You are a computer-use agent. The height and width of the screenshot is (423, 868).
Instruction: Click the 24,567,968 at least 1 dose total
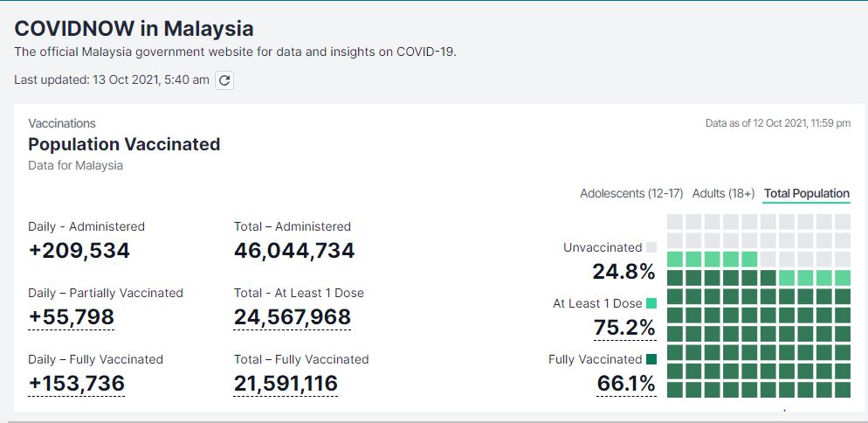(293, 317)
